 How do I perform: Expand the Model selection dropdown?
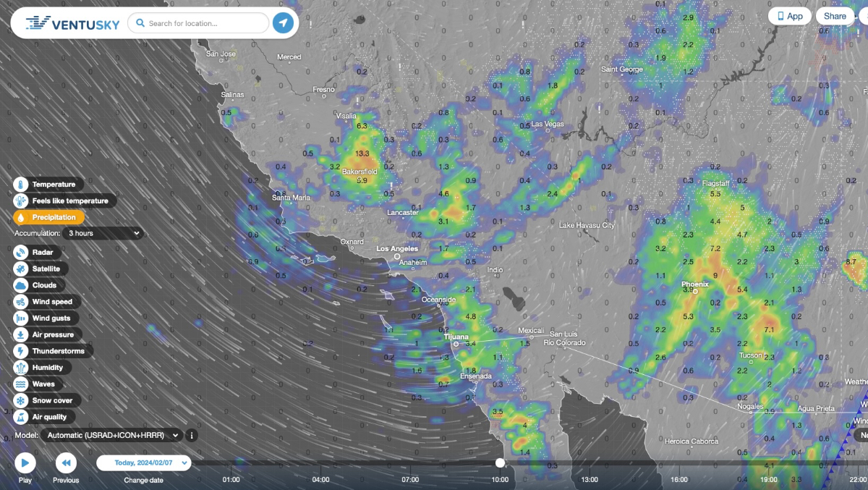point(111,435)
